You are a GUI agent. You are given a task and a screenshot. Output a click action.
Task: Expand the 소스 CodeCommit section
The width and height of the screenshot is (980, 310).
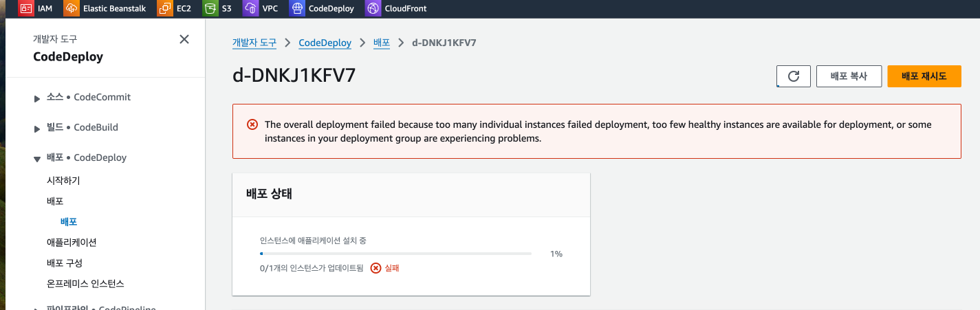pos(37,98)
